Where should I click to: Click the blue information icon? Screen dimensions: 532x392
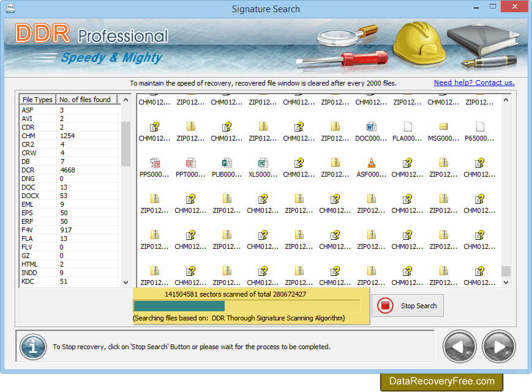33,347
